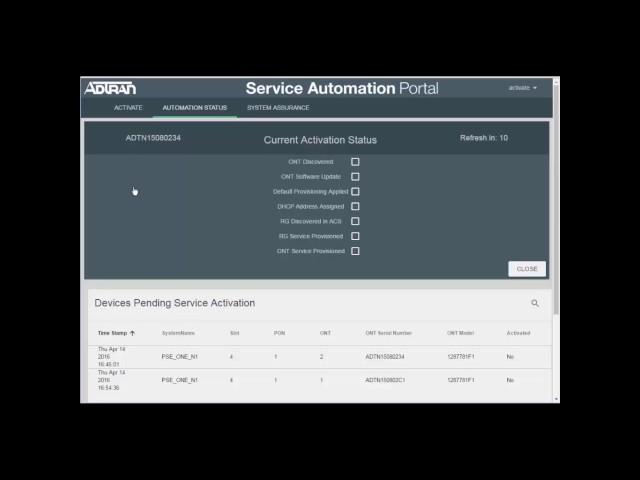Image resolution: width=640 pixels, height=480 pixels.
Task: Tick the ONT Service Provisioned checkbox
Action: [x=355, y=251]
